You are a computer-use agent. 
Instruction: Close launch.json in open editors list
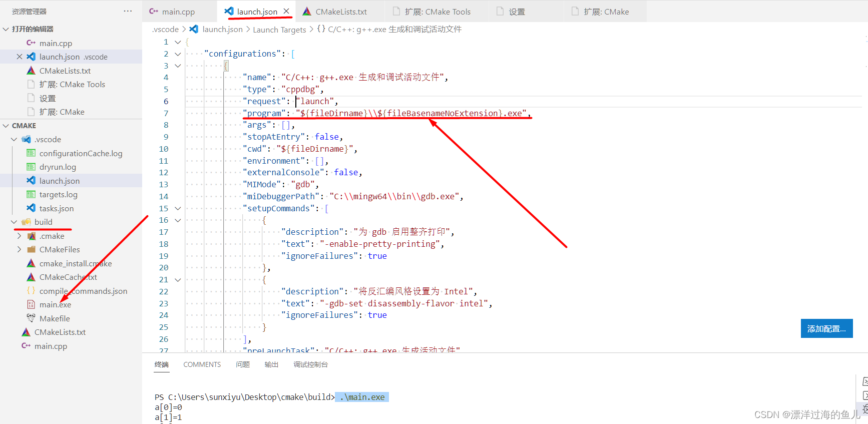(20, 57)
